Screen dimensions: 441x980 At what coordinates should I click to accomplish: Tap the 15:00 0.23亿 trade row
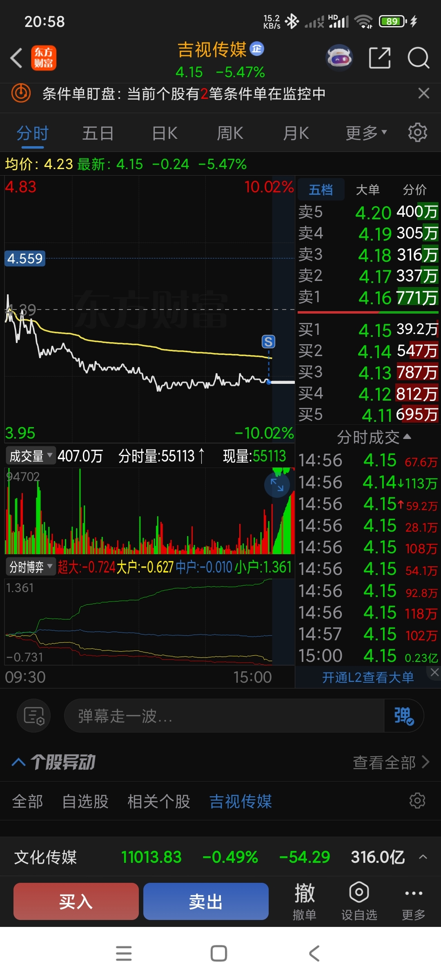pos(368,656)
